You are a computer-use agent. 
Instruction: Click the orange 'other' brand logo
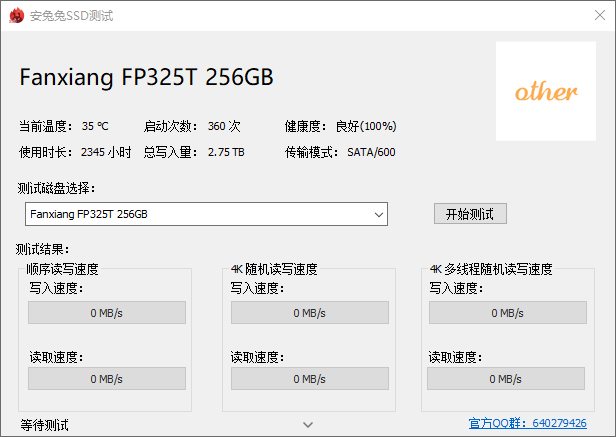point(546,92)
